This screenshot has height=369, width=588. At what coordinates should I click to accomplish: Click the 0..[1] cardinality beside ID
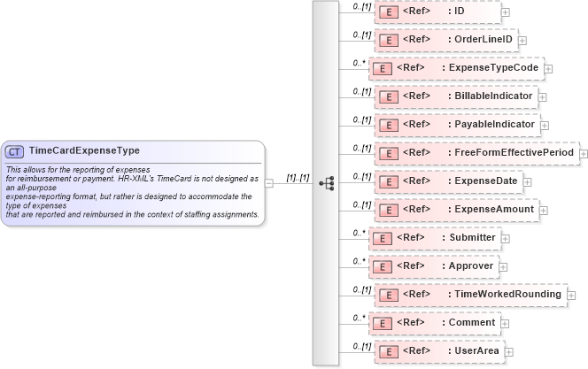[x=362, y=6]
